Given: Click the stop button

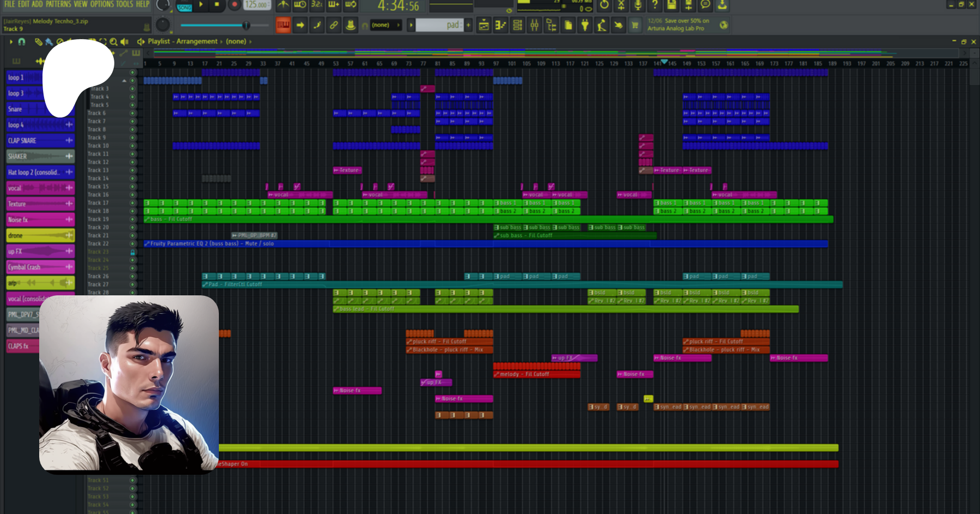Looking at the screenshot, I should [x=217, y=5].
